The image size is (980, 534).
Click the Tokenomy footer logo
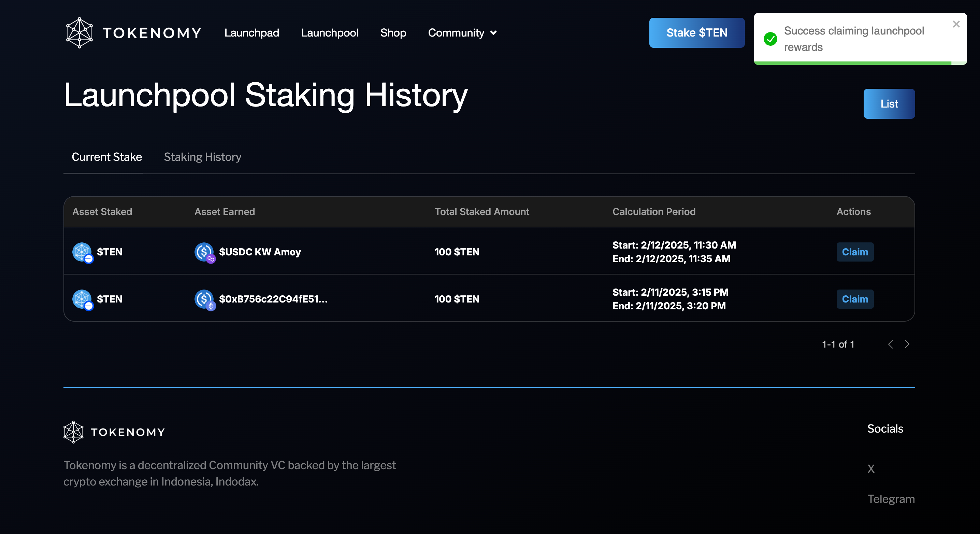[x=114, y=432]
